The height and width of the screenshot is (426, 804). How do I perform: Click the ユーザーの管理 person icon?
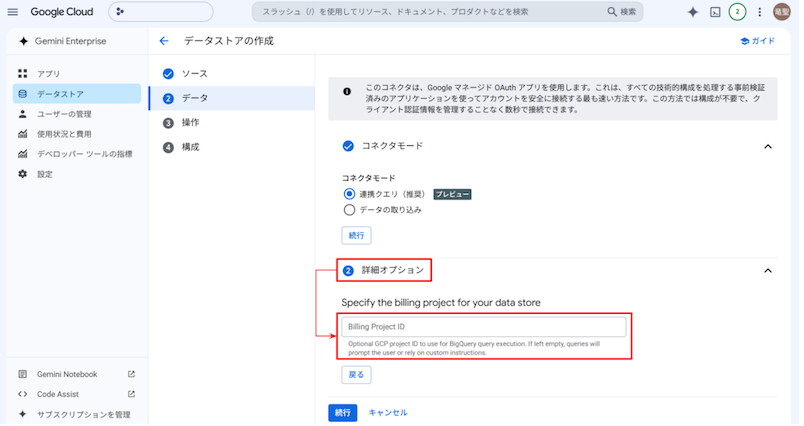[23, 114]
